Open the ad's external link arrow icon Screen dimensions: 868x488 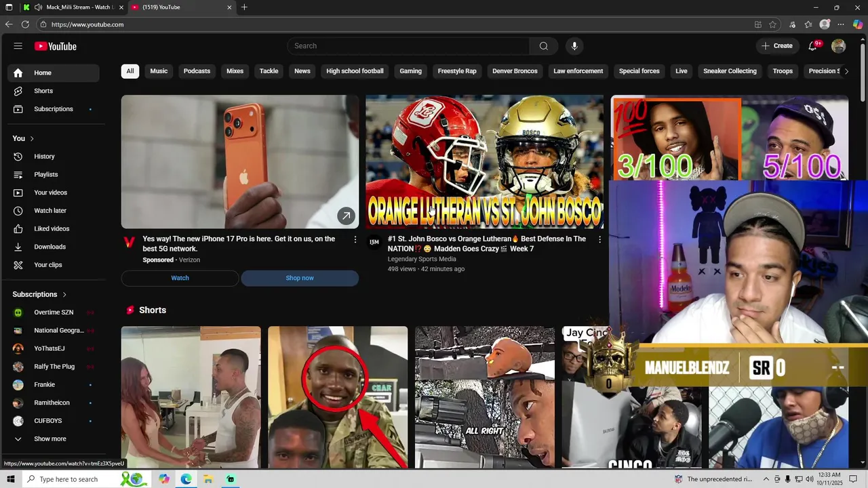(346, 216)
